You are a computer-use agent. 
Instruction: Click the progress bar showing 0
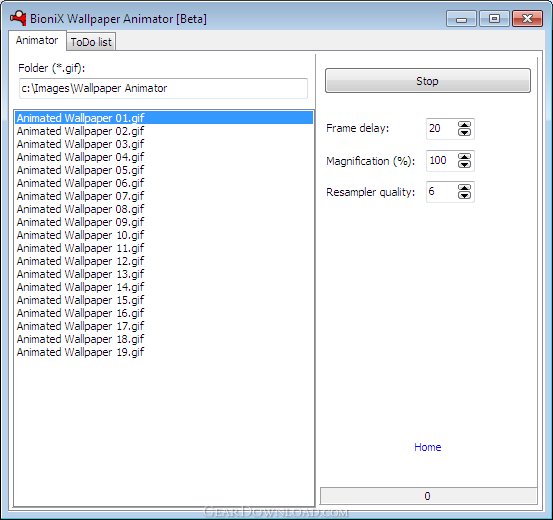(428, 496)
